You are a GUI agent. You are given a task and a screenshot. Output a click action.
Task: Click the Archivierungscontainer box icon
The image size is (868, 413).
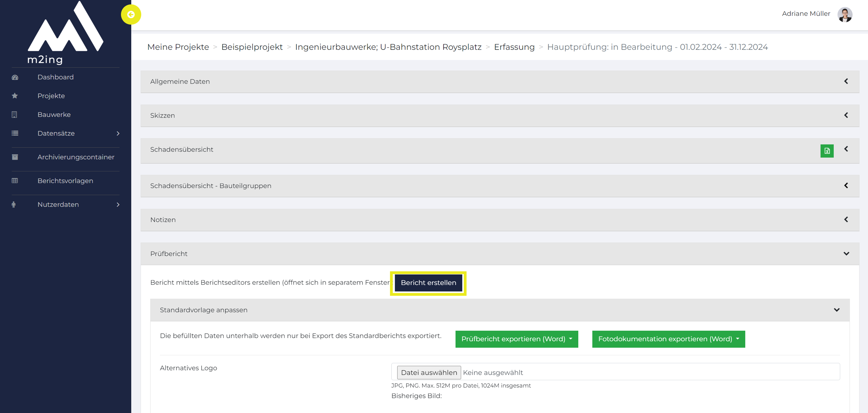[x=15, y=157]
